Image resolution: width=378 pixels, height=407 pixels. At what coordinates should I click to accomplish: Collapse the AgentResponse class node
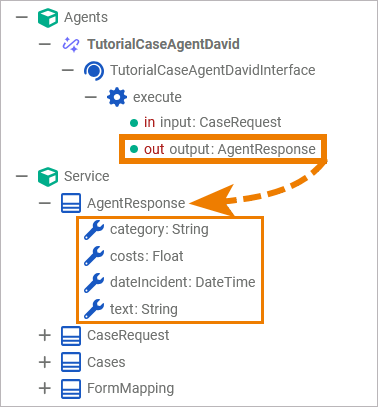tap(45, 203)
